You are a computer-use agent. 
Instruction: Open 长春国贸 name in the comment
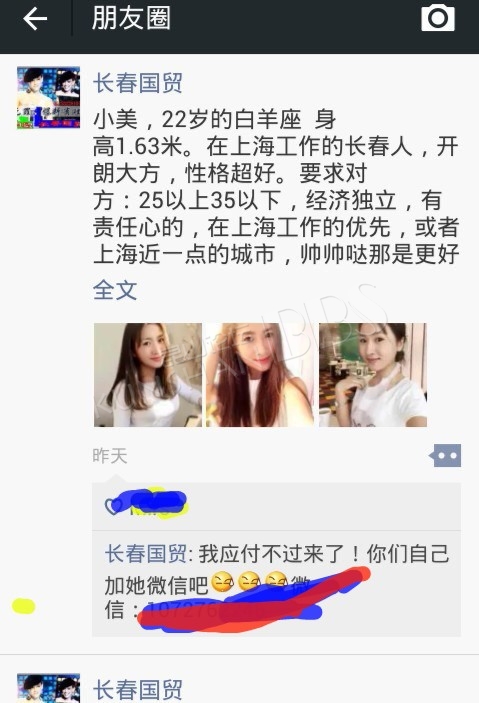pos(145,554)
